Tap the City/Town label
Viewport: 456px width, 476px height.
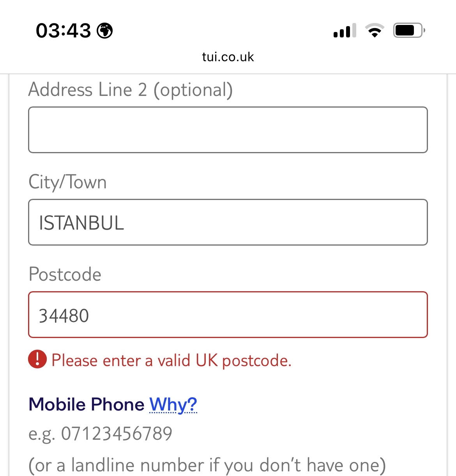[x=67, y=182]
